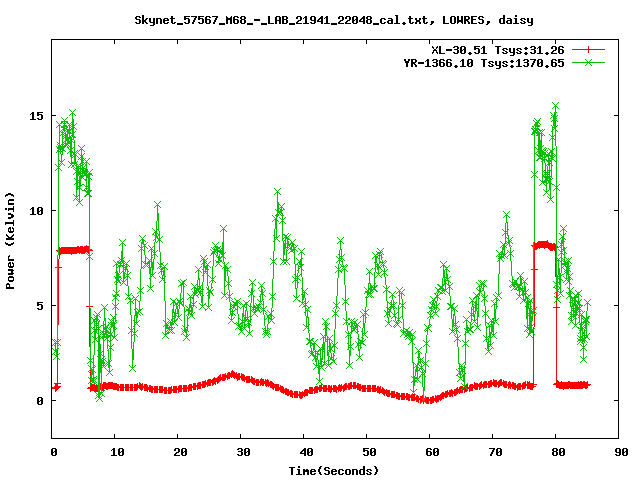Click the green line sample in the legend
The height and width of the screenshot is (480, 640).
tap(588, 62)
